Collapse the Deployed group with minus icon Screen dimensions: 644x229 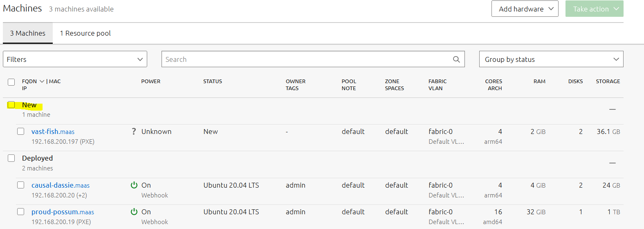612,163
